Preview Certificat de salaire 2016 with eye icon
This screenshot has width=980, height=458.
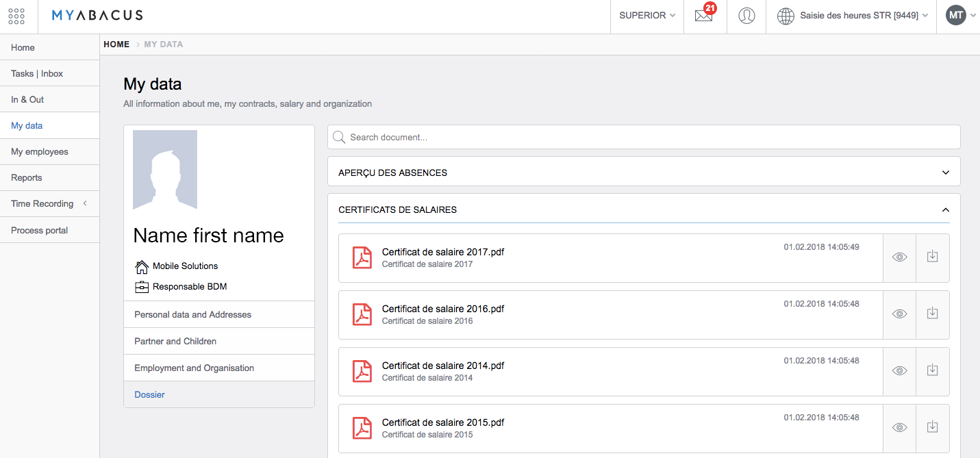tap(899, 314)
